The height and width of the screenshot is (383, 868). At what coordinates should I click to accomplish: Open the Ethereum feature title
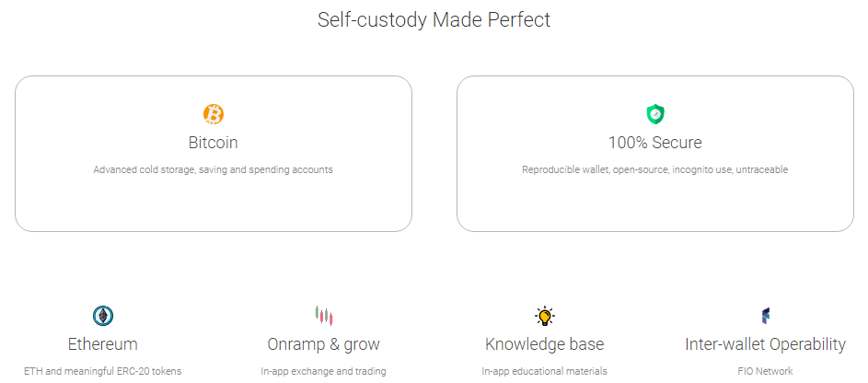(103, 344)
